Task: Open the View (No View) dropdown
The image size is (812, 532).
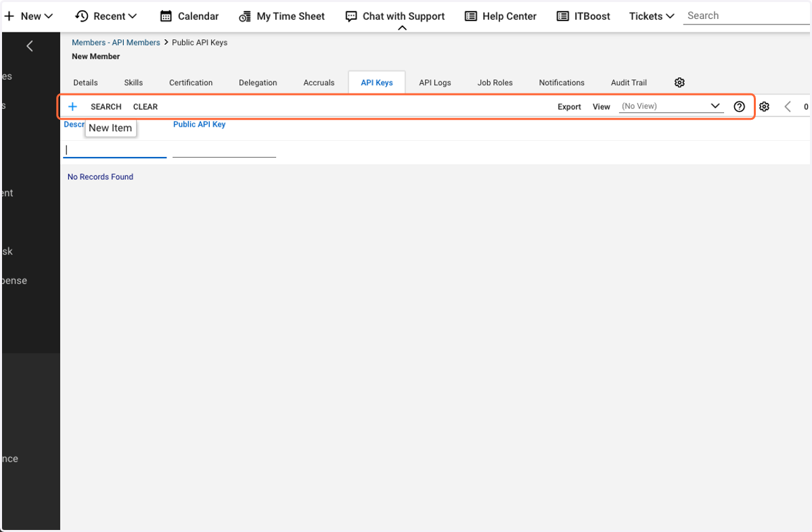Action: (x=671, y=106)
